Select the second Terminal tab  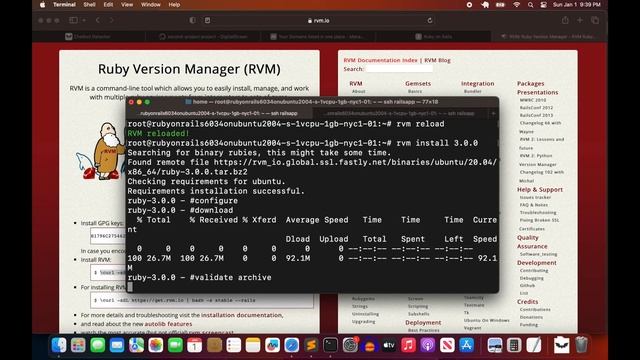pyautogui.click(x=400, y=113)
